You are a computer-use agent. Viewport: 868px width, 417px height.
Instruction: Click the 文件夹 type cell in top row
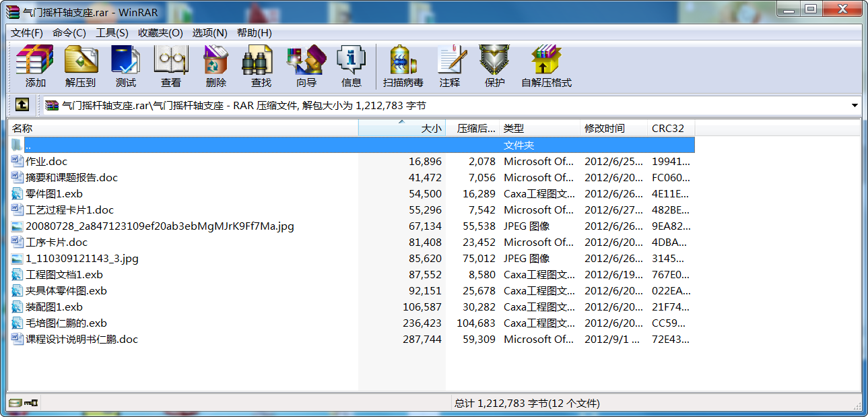(519, 145)
